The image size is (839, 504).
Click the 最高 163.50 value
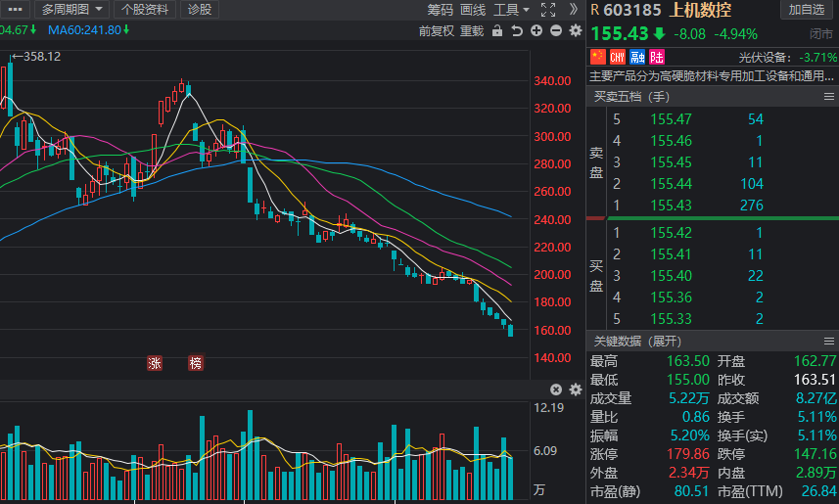(687, 361)
